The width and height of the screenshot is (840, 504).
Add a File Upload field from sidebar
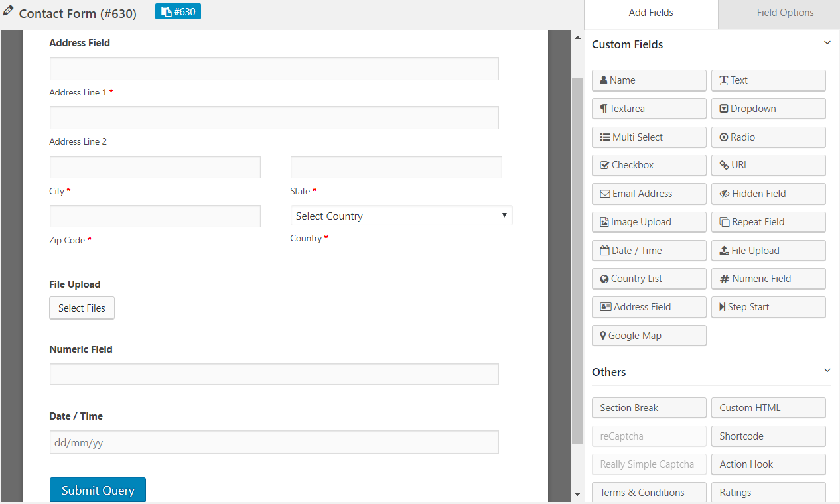[x=768, y=251]
